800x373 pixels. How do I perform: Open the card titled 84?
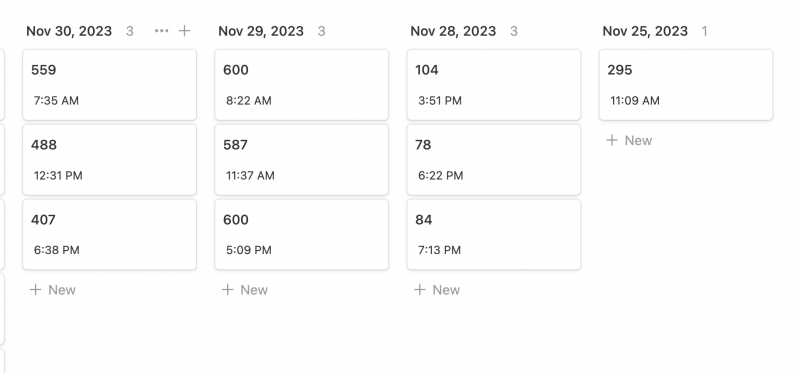(x=494, y=234)
